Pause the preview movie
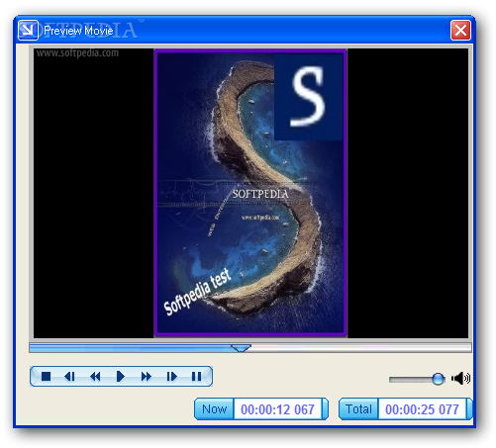 coord(196,376)
